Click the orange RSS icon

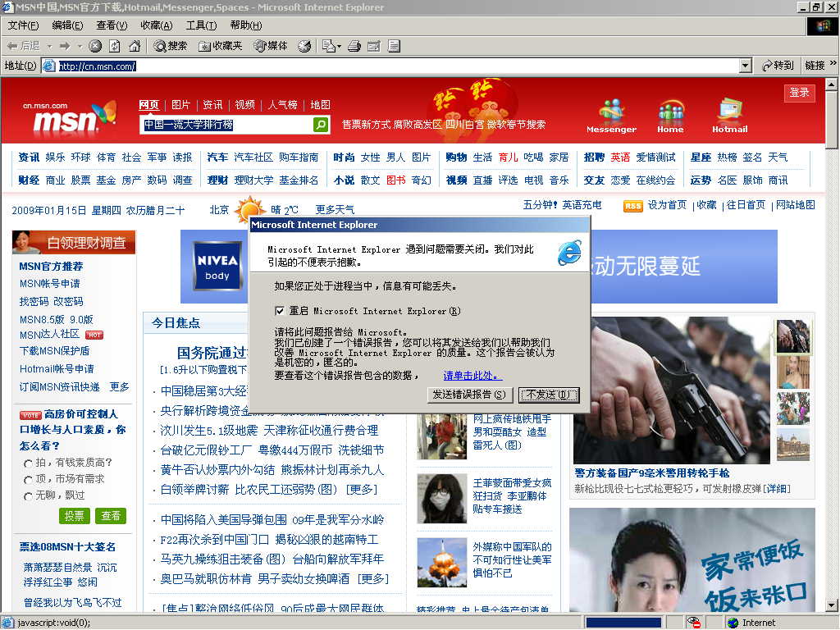pos(632,206)
